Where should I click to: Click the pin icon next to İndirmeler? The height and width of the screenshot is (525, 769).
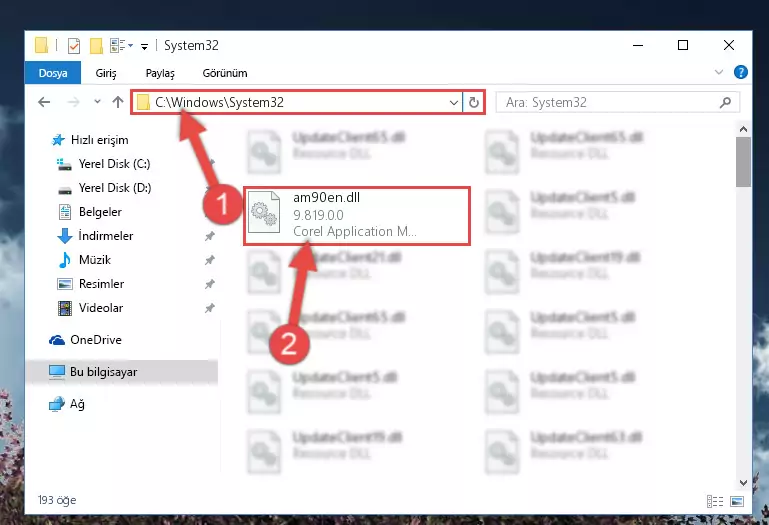click(209, 236)
